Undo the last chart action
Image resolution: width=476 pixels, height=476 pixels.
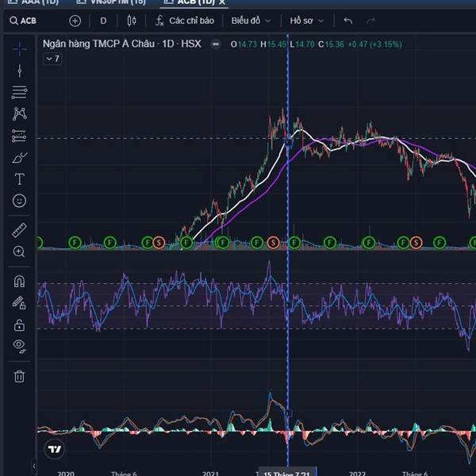(x=348, y=21)
